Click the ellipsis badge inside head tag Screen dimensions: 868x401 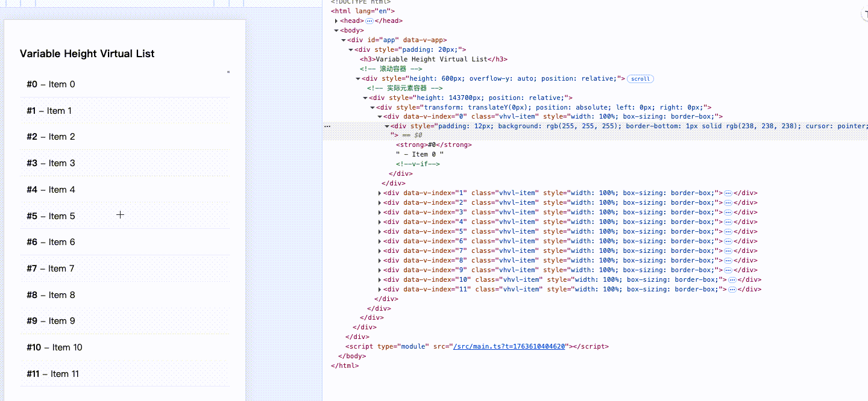370,20
